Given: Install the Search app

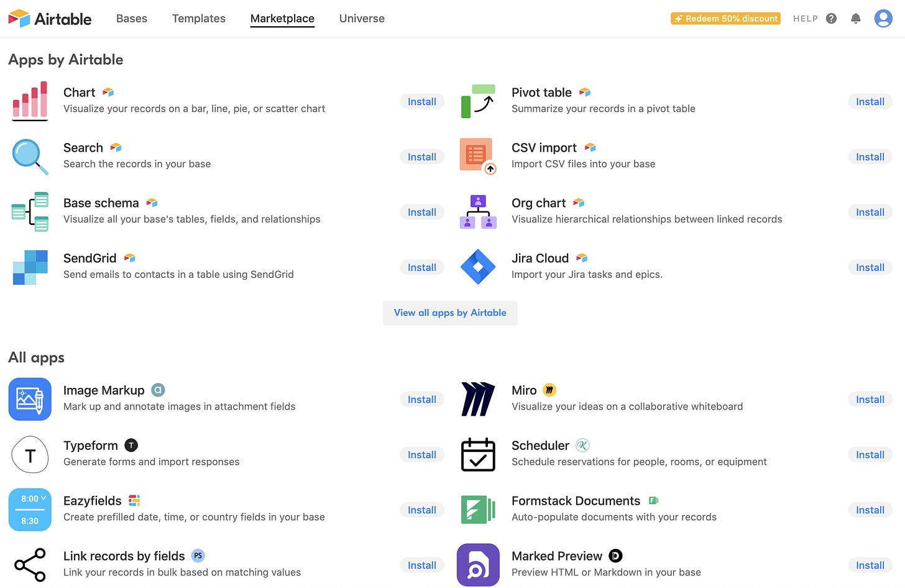Looking at the screenshot, I should coord(422,157).
